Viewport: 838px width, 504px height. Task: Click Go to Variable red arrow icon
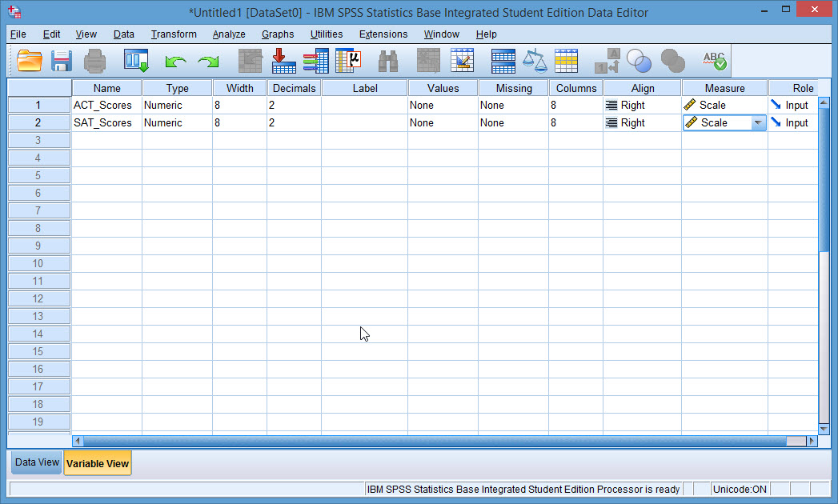284,61
